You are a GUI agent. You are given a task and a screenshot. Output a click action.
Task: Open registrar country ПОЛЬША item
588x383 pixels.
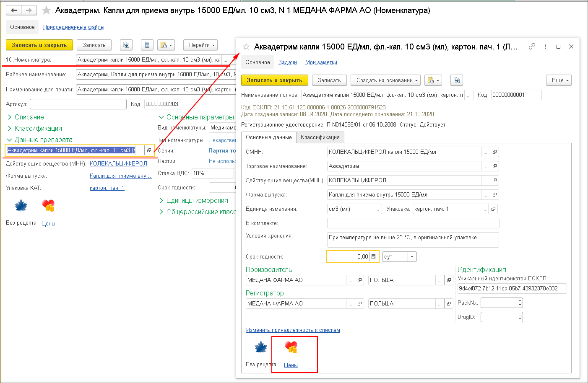pos(449,304)
